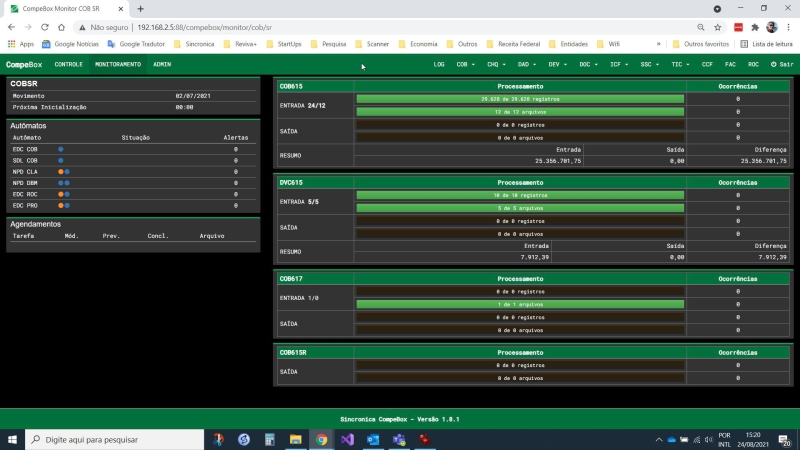Open Visual Studio from the taskbar
Image resolution: width=800 pixels, height=450 pixels.
[x=347, y=439]
